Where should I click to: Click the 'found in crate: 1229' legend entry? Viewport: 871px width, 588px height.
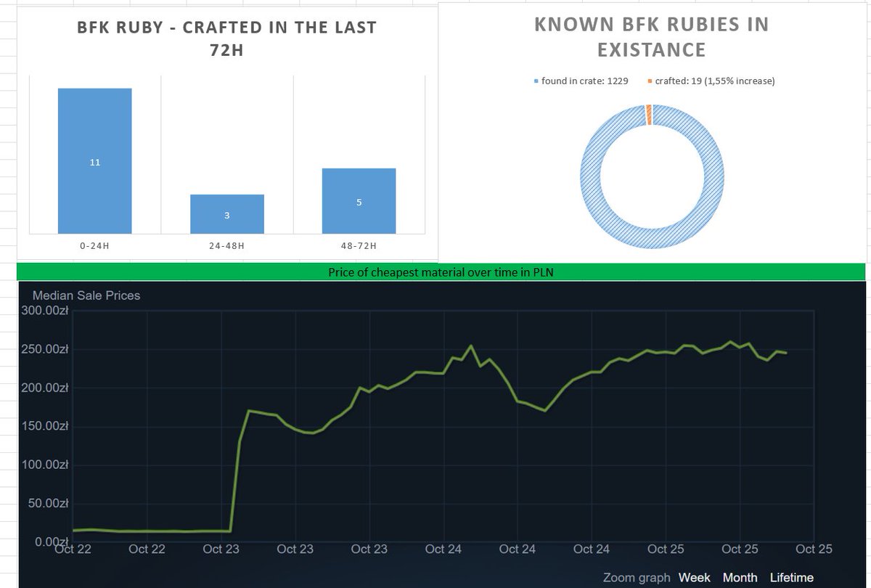pyautogui.click(x=581, y=81)
